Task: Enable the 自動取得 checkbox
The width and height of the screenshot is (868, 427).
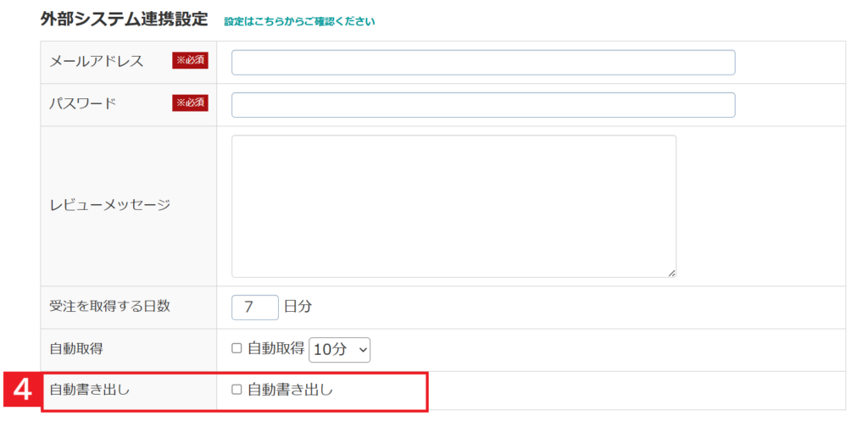Action: (237, 348)
